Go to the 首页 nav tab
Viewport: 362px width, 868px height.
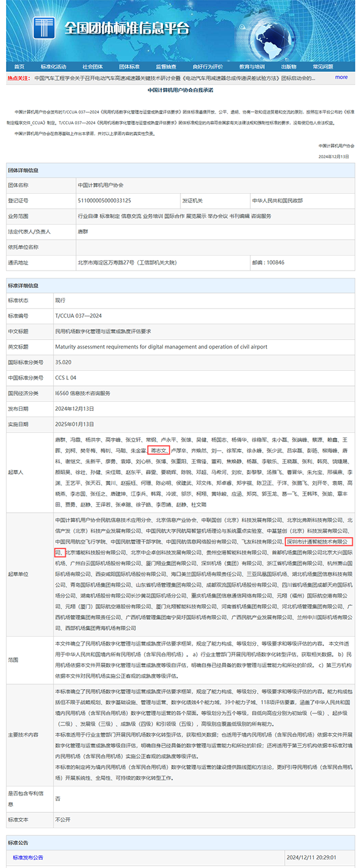(x=19, y=66)
